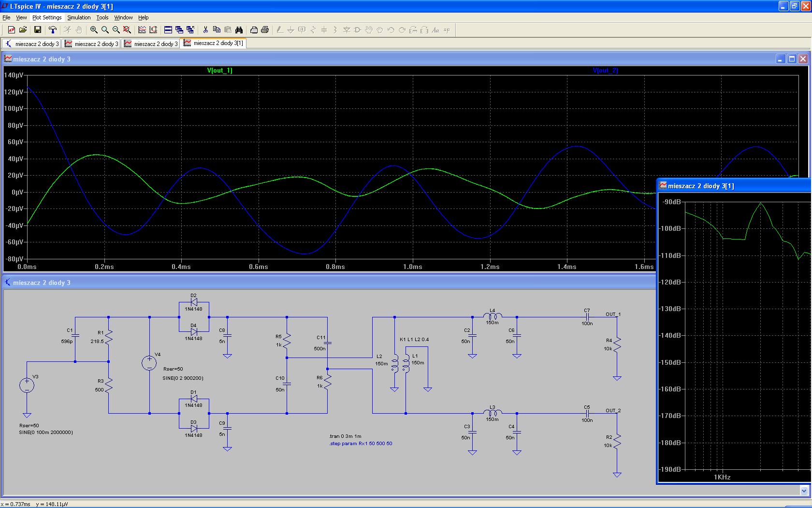
Task: Click the blue V[out_2] trace label
Action: click(x=605, y=71)
